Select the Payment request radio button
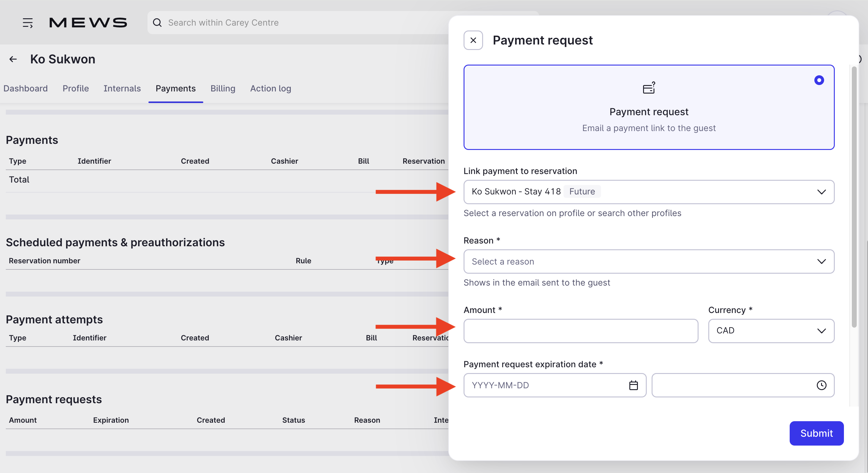Viewport: 868px width, 473px height. tap(819, 80)
